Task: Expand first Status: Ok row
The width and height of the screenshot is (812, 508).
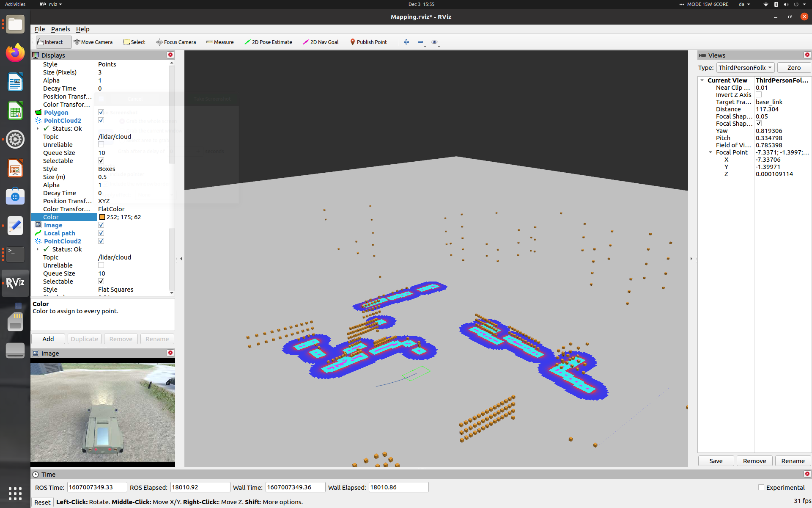Action: coord(38,129)
